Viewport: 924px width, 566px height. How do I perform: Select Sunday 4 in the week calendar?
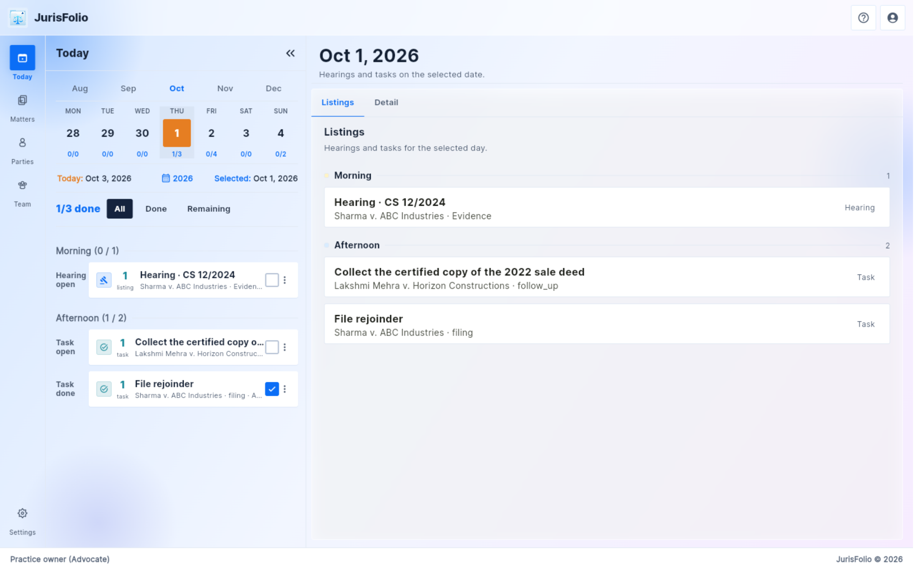click(281, 133)
